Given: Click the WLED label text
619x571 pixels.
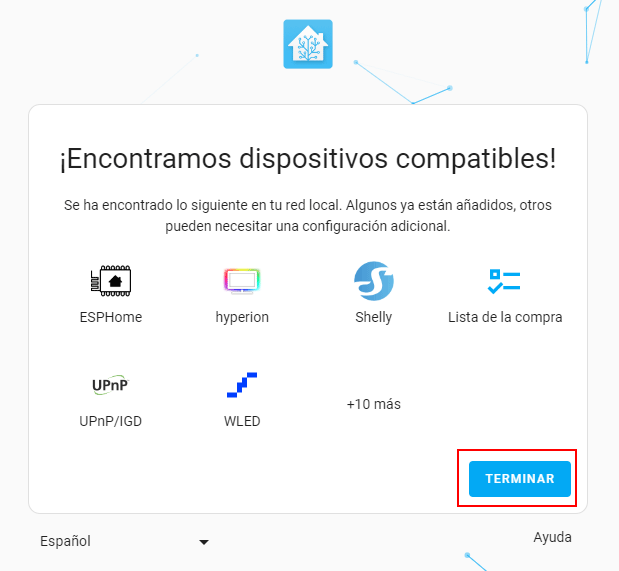Looking at the screenshot, I should (x=242, y=421).
